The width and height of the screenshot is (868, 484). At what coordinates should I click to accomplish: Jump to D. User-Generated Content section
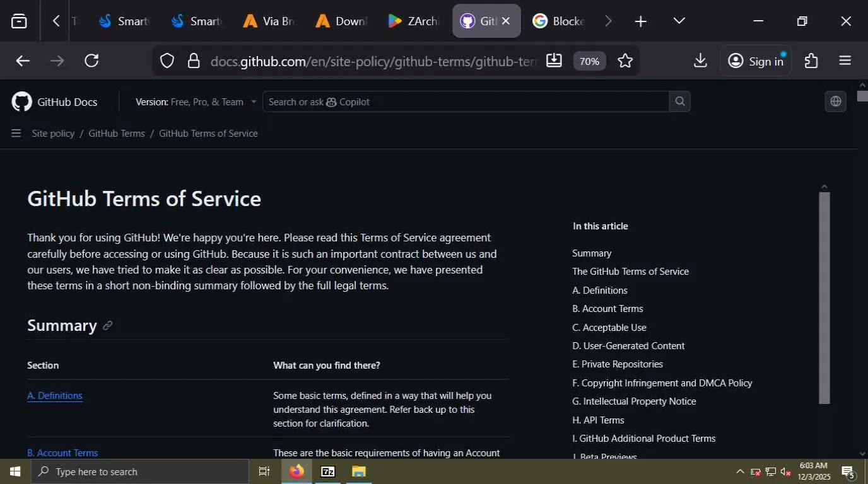coord(628,346)
